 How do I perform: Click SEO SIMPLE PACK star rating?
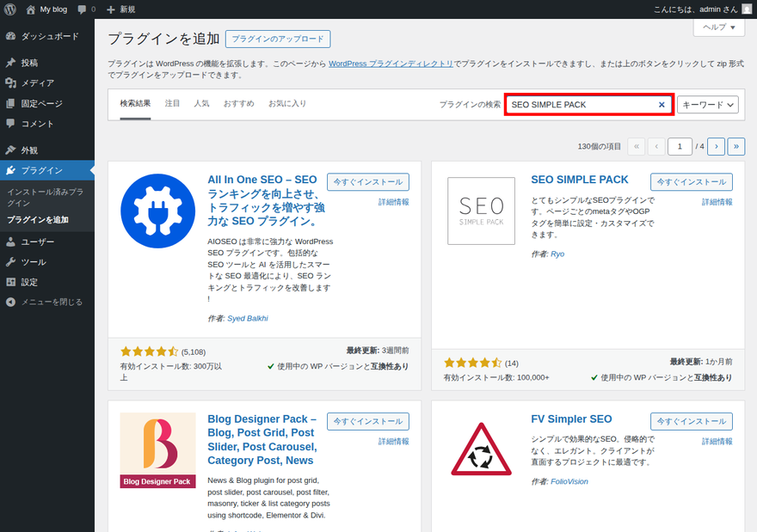[x=472, y=363]
